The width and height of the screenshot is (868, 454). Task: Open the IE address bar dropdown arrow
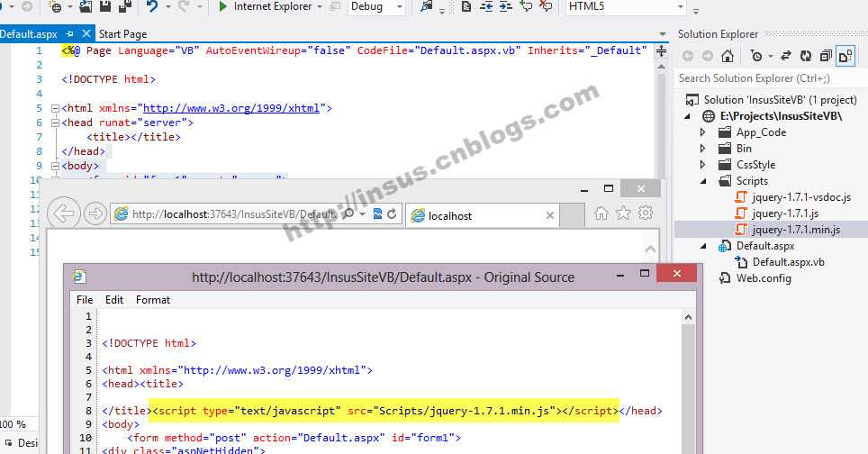pos(363,213)
